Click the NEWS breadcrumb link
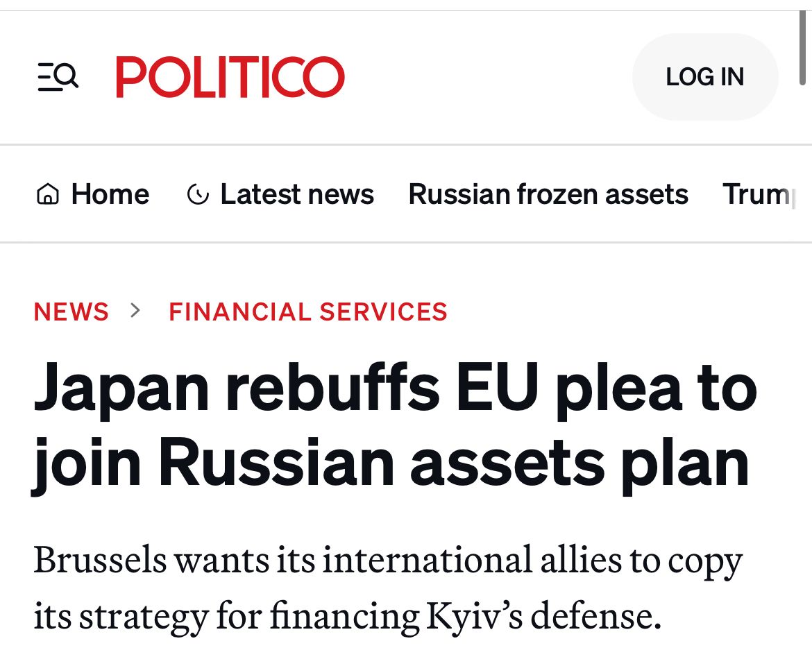 (x=71, y=311)
